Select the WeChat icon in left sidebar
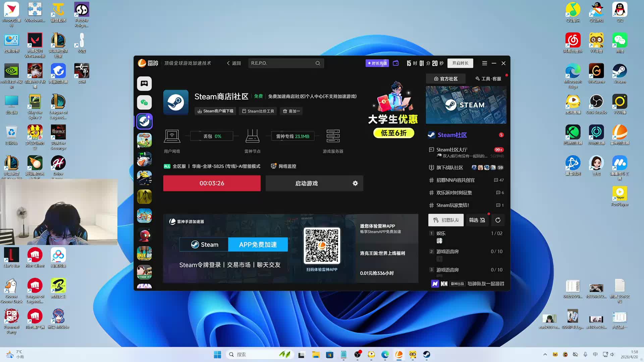Screen dimensions: 644x362 [144, 103]
